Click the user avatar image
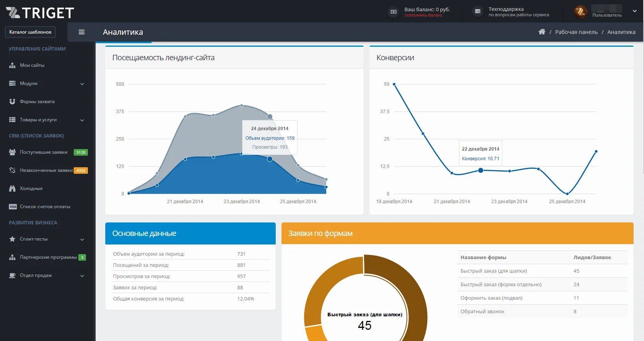644x341 pixels. pyautogui.click(x=580, y=12)
